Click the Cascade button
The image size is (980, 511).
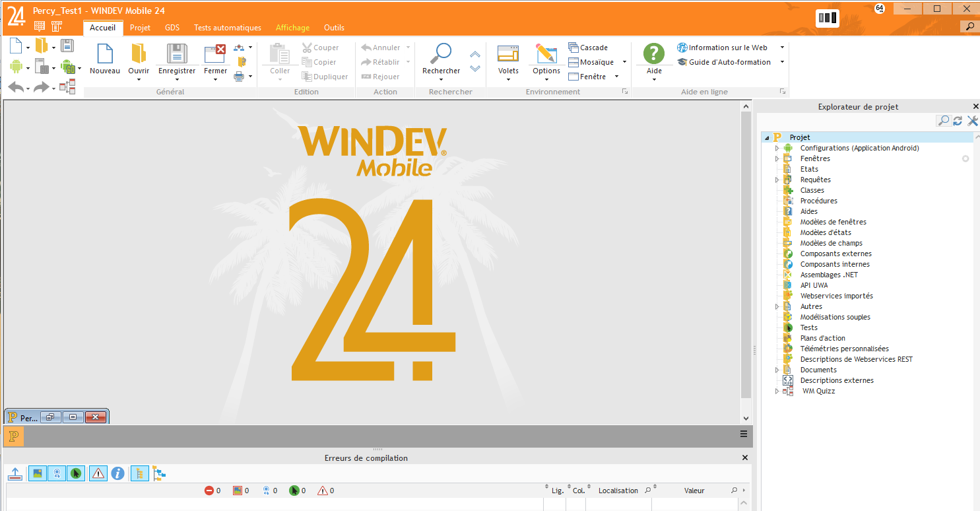pyautogui.click(x=588, y=48)
